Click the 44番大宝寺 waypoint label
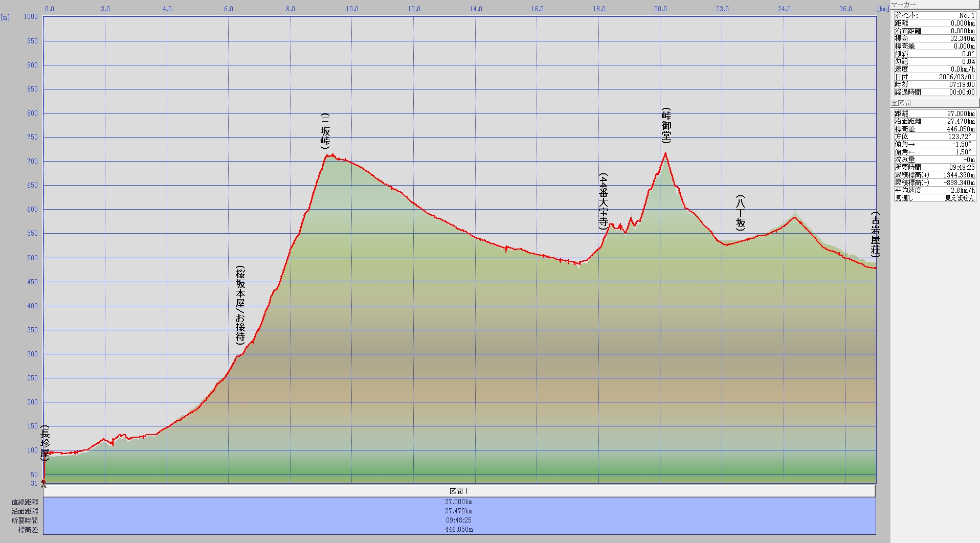Image resolution: width=980 pixels, height=543 pixels. (604, 200)
